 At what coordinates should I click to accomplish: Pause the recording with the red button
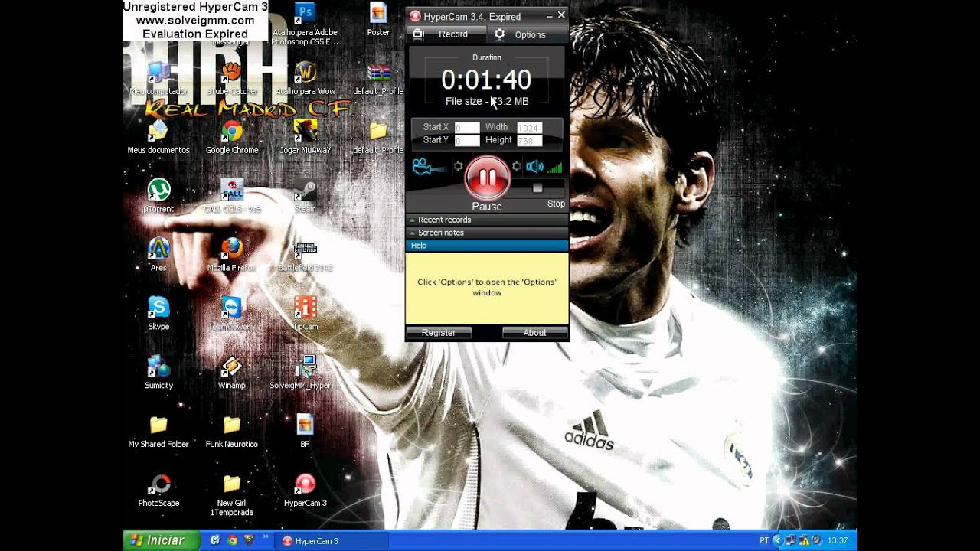tap(487, 178)
